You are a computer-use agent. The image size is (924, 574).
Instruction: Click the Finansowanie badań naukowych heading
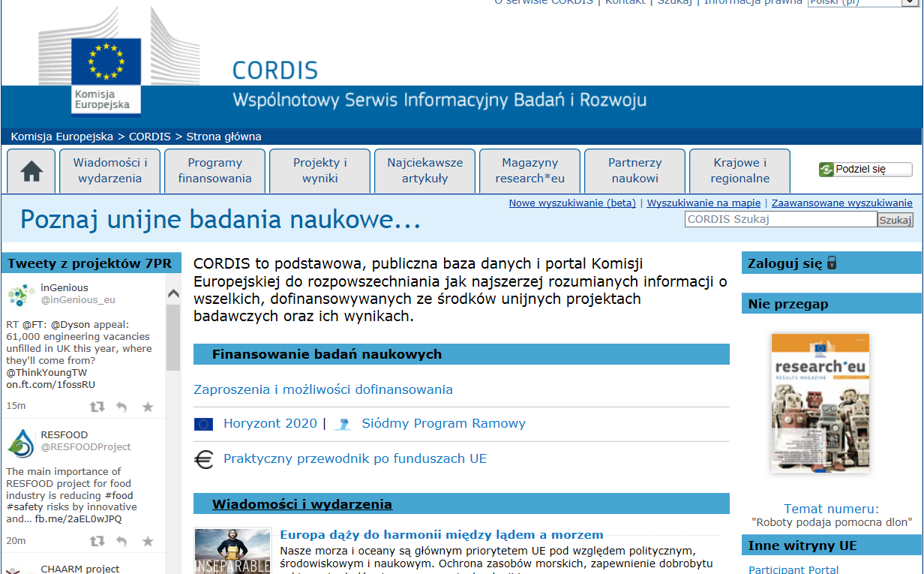point(327,354)
